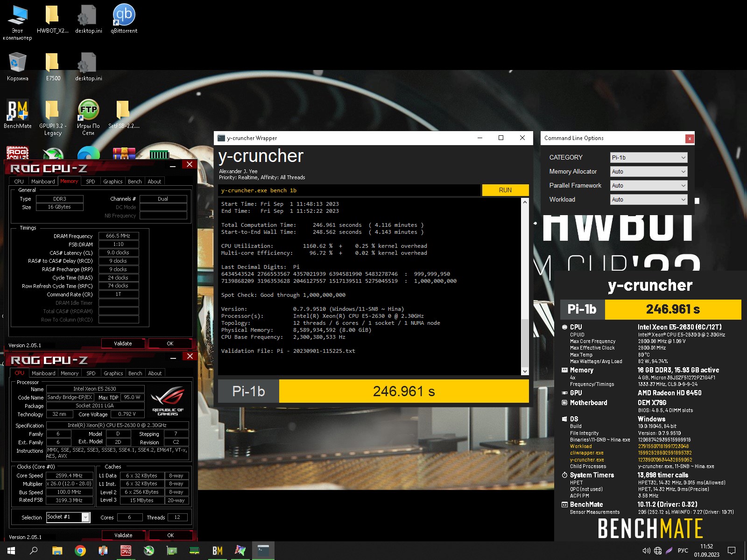Switch to ROG CPU-Z taskbar icon
The height and width of the screenshot is (560, 747).
click(x=126, y=551)
